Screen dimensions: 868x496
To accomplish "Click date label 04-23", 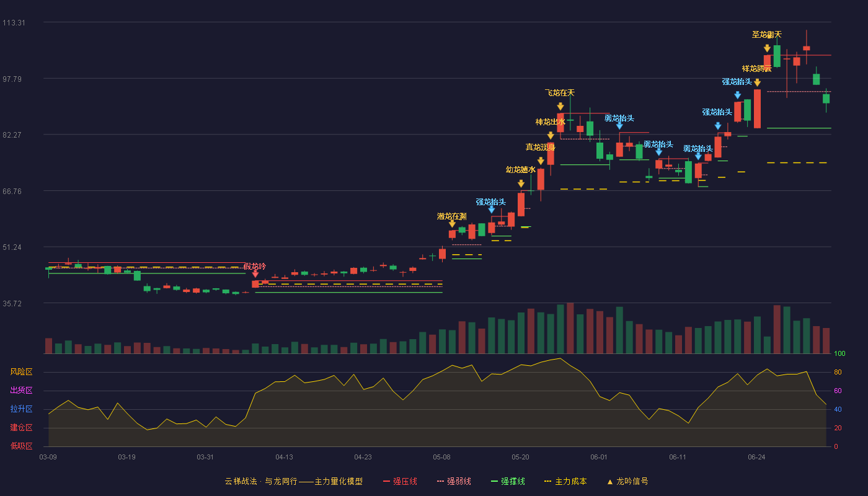I will click(x=363, y=457).
